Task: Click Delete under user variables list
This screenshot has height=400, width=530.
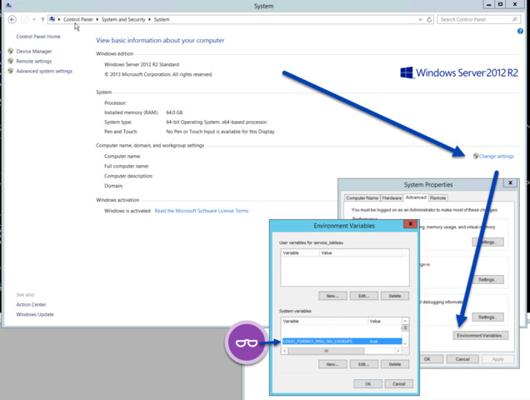Action: click(x=395, y=296)
